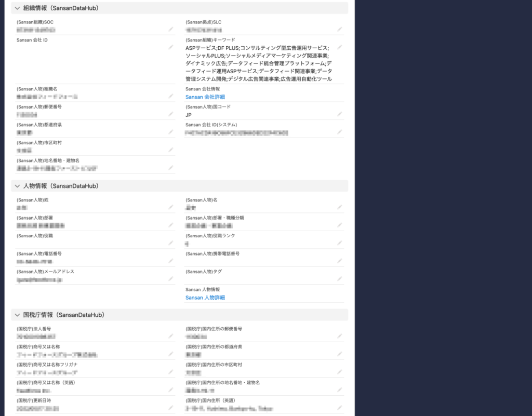
Task: Edit the (Sansan組織)キーワード field via pencil icon
Action: pos(339,47)
